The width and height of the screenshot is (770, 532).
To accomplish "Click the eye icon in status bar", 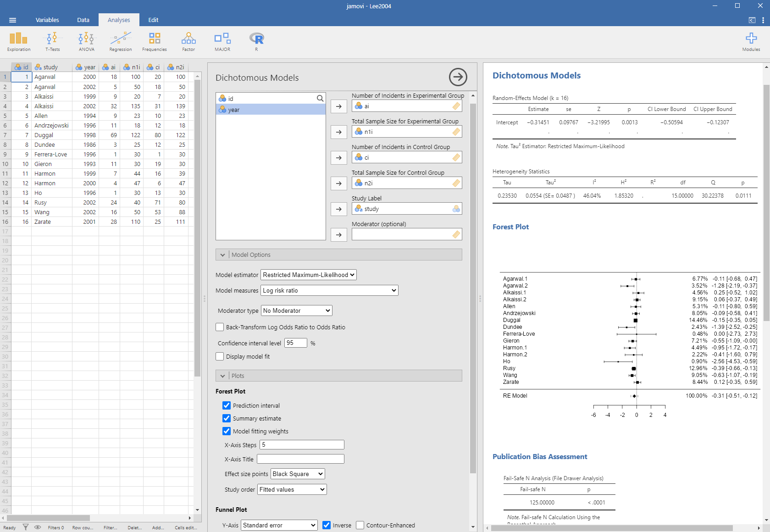I will tap(38, 527).
